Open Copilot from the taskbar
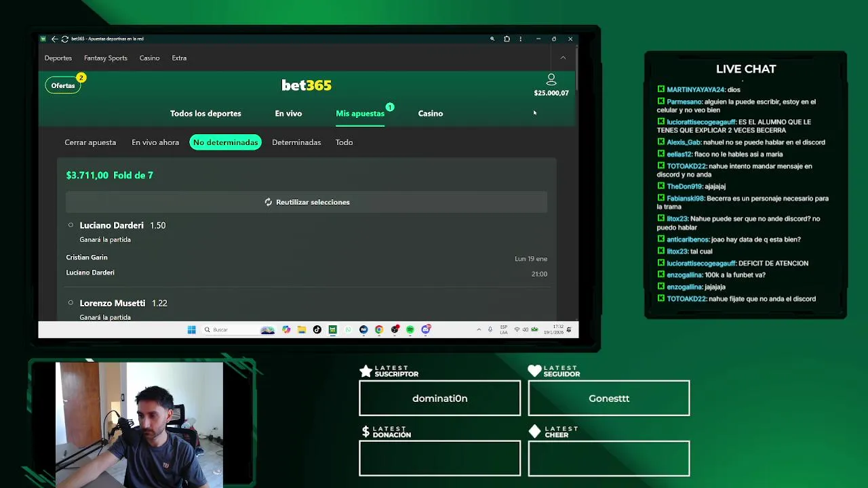 286,329
